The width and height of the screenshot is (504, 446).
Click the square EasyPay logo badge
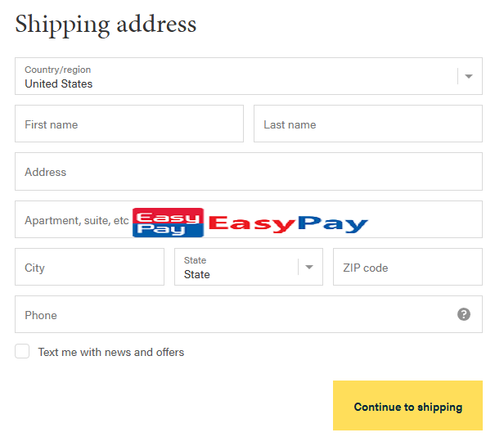click(167, 223)
